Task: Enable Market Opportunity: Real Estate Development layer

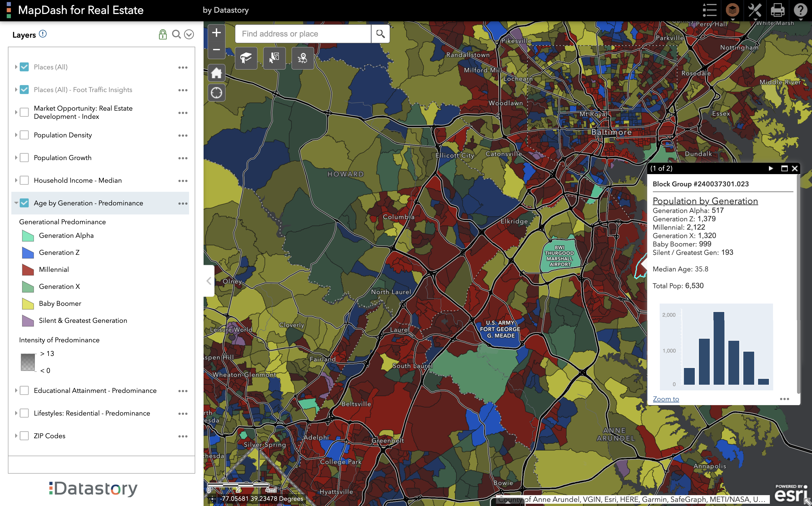Action: (x=24, y=112)
